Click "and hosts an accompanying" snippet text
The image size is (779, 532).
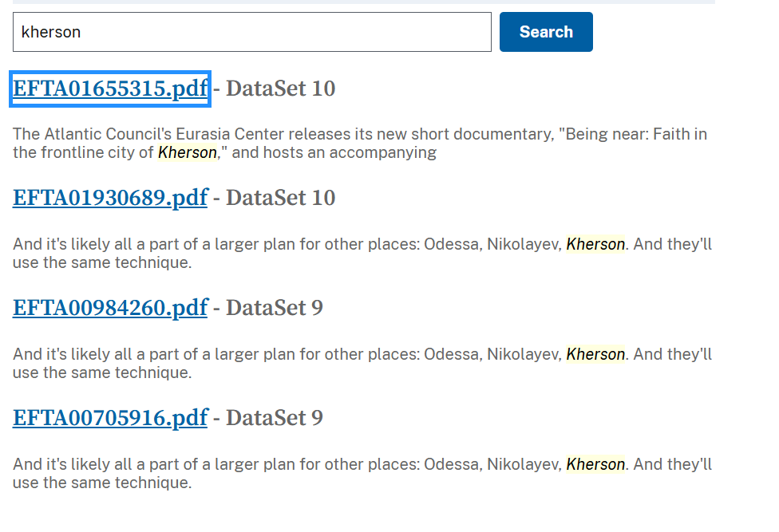coord(334,152)
